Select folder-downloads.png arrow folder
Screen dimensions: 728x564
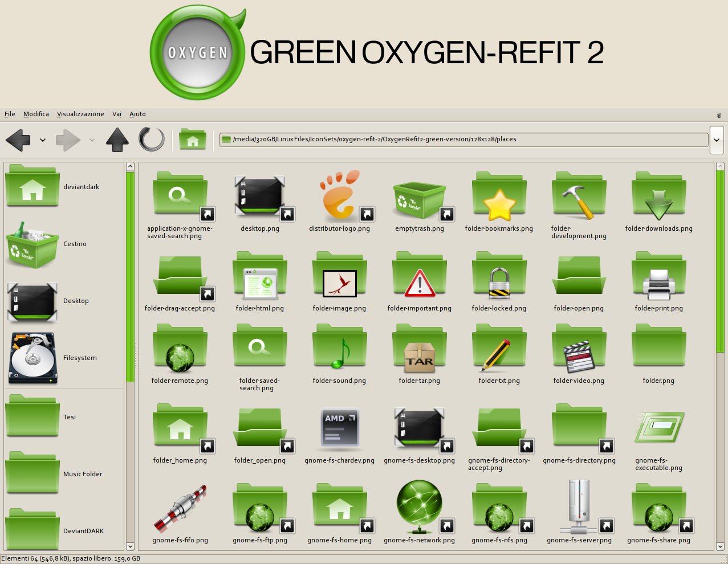659,197
